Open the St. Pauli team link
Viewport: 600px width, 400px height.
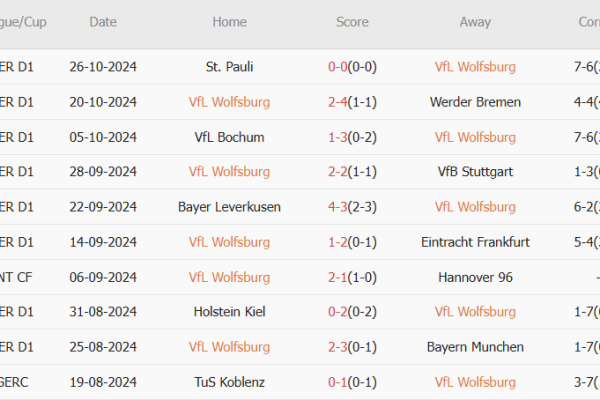pyautogui.click(x=229, y=67)
